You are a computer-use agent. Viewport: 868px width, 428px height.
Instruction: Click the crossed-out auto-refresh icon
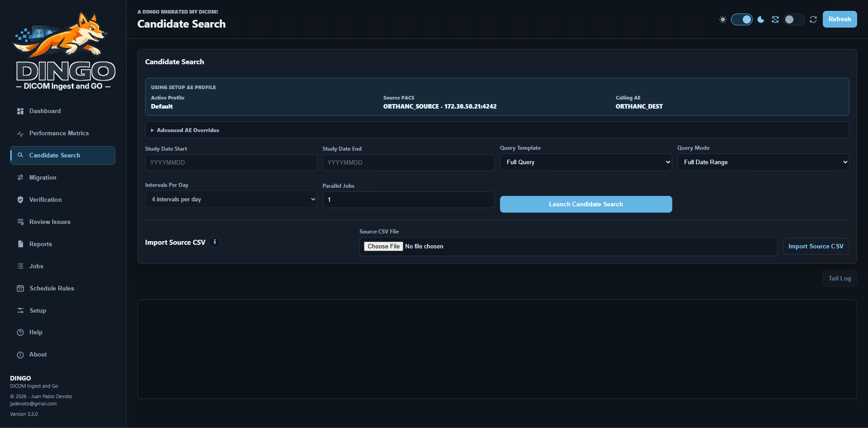775,19
